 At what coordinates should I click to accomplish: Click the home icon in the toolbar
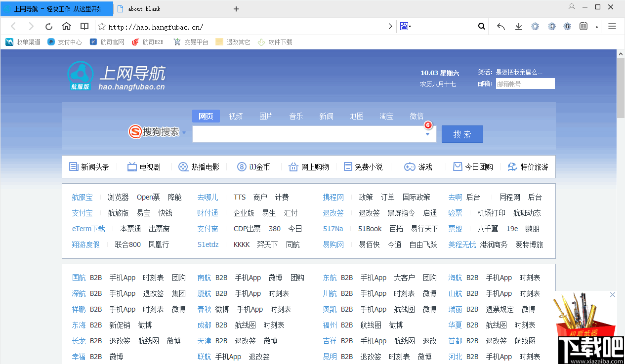click(67, 27)
